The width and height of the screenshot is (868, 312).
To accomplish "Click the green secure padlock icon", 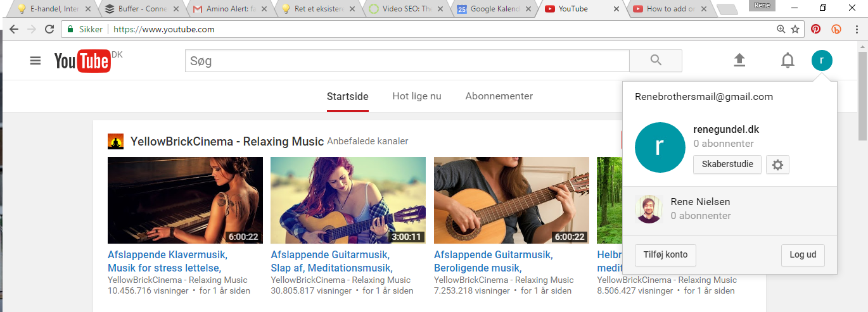I will (x=70, y=29).
